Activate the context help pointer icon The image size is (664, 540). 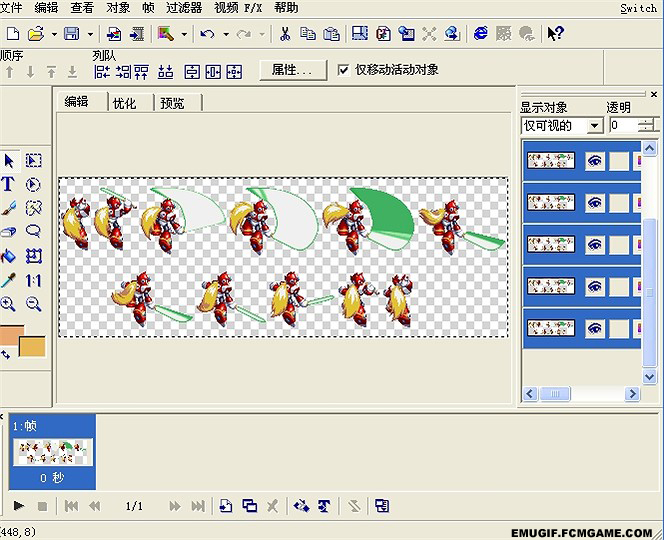coord(555,33)
